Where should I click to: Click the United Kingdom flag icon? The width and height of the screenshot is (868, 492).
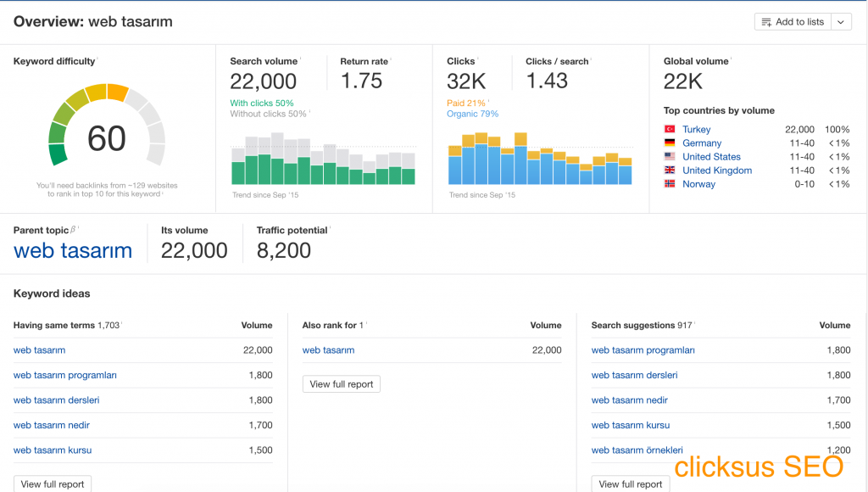(x=670, y=170)
